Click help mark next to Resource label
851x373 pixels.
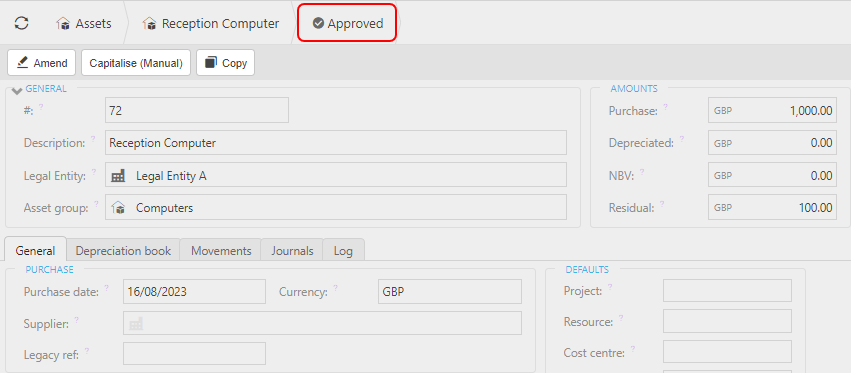[x=621, y=318]
